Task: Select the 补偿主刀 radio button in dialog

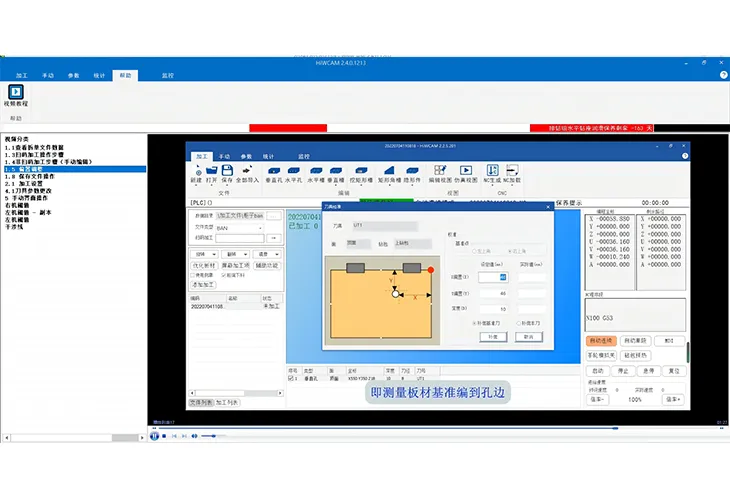Action: pos(516,322)
